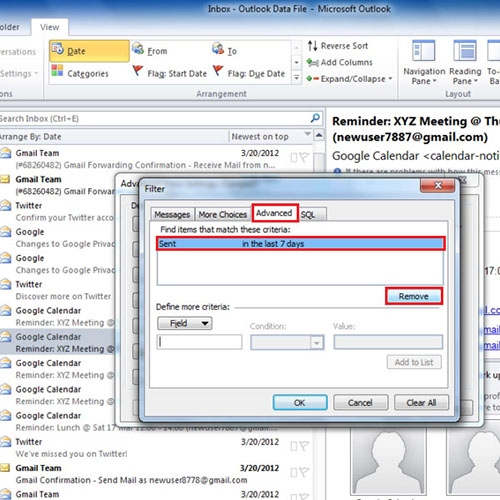500x500 pixels.
Task: Click Clear All in Filter dialog
Action: pos(421,403)
